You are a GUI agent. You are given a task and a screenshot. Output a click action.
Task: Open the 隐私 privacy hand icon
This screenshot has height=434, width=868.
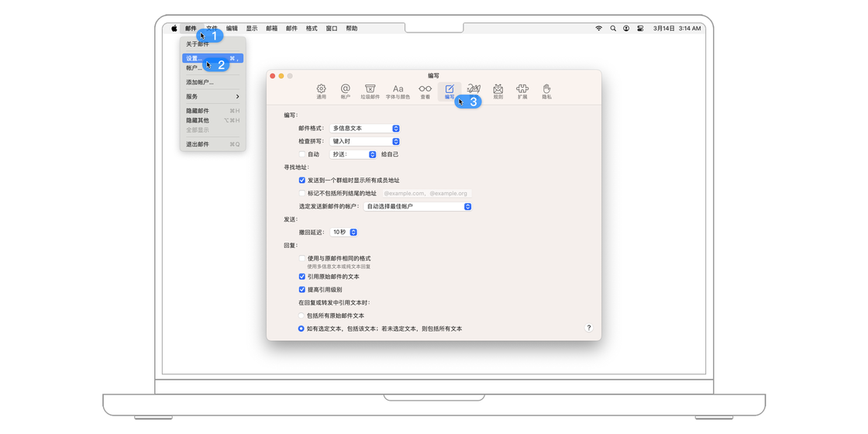(x=547, y=91)
